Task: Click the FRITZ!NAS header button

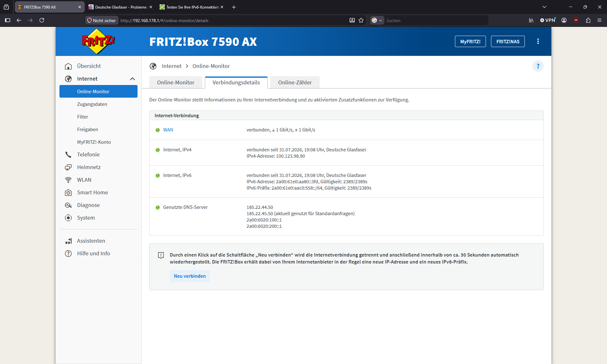Action: click(508, 41)
